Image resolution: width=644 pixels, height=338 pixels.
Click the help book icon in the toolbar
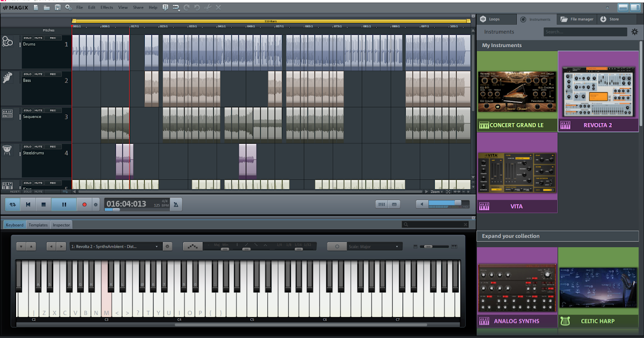165,8
